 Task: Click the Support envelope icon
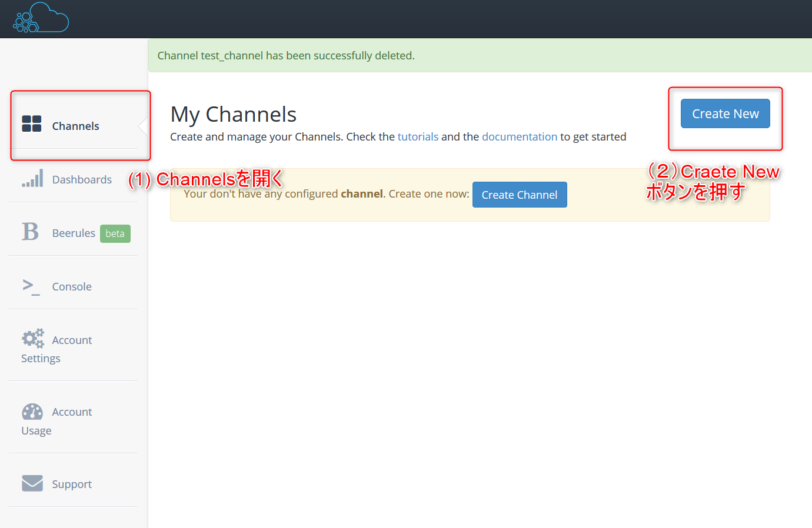pos(32,483)
